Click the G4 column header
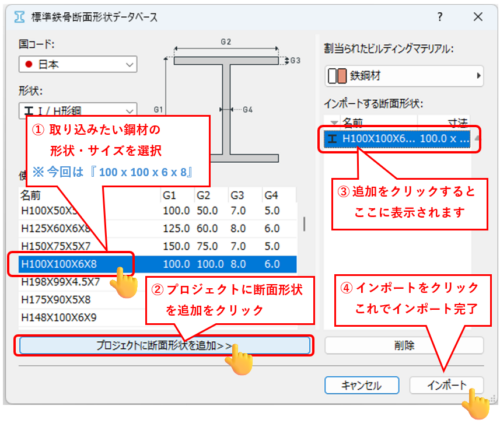This screenshot has width=500, height=423. (x=271, y=195)
